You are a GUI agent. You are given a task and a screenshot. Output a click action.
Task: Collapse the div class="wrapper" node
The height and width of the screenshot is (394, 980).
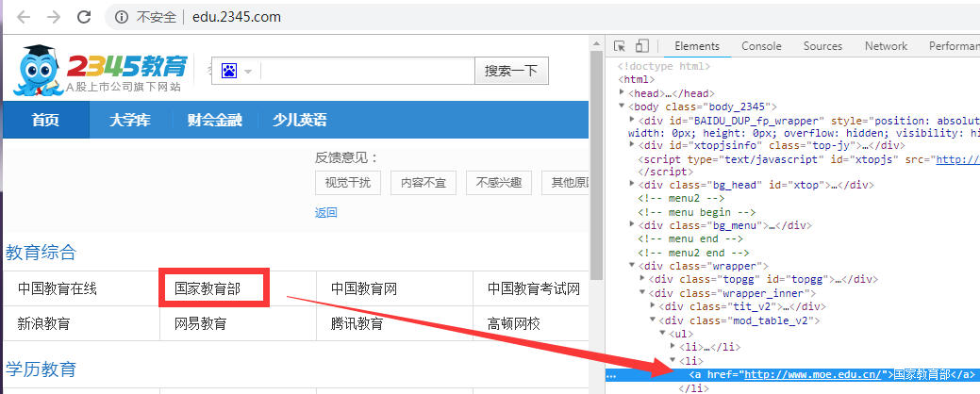click(x=633, y=266)
